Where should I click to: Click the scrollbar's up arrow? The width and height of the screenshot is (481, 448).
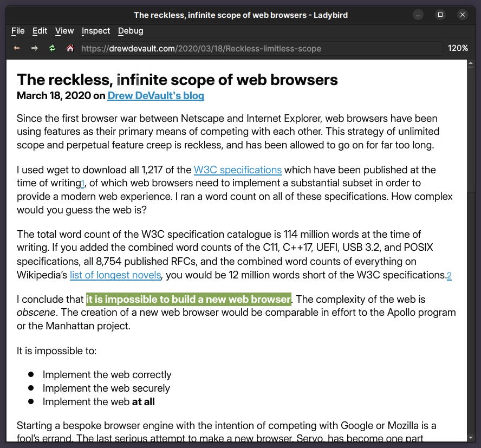(470, 63)
